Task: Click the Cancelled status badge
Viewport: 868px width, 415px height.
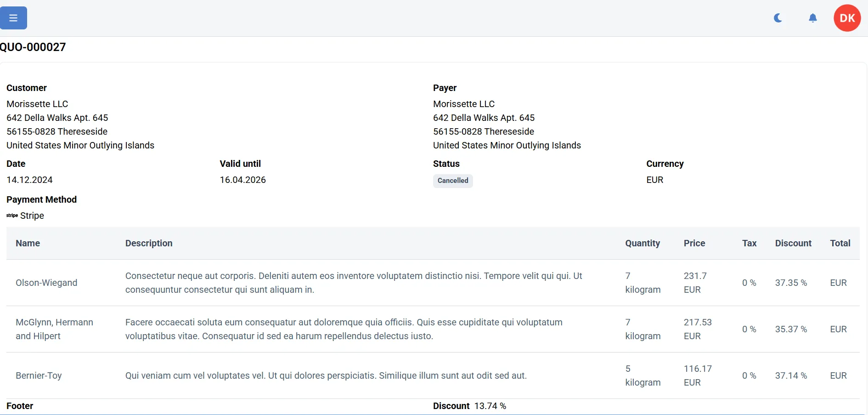Action: click(x=452, y=181)
